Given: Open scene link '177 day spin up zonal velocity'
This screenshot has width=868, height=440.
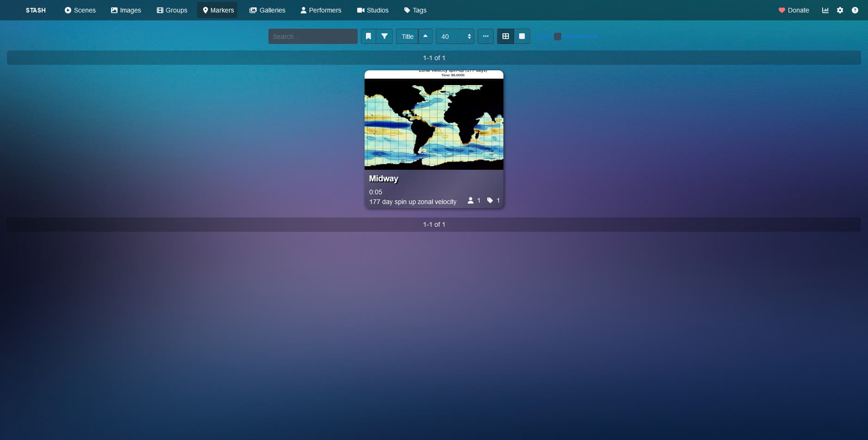Looking at the screenshot, I should pos(413,202).
